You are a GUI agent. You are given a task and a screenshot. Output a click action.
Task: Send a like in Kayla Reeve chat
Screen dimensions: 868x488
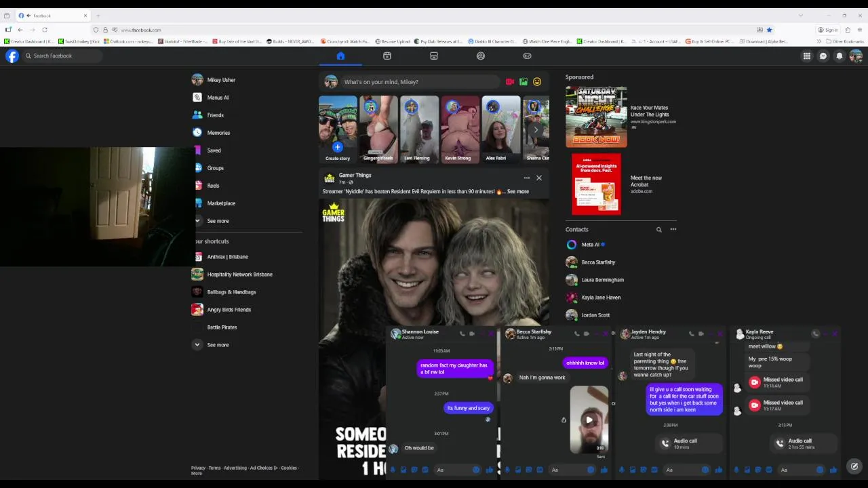[833, 470]
